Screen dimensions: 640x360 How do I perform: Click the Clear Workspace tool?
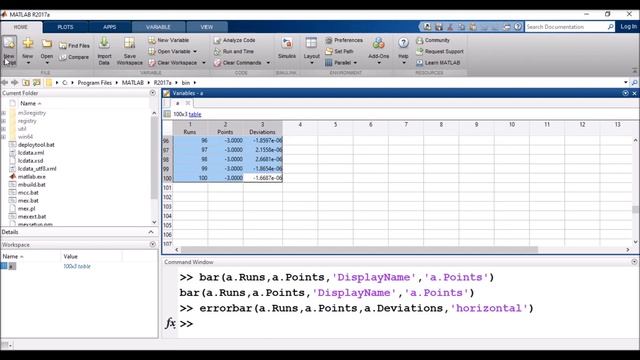point(172,63)
